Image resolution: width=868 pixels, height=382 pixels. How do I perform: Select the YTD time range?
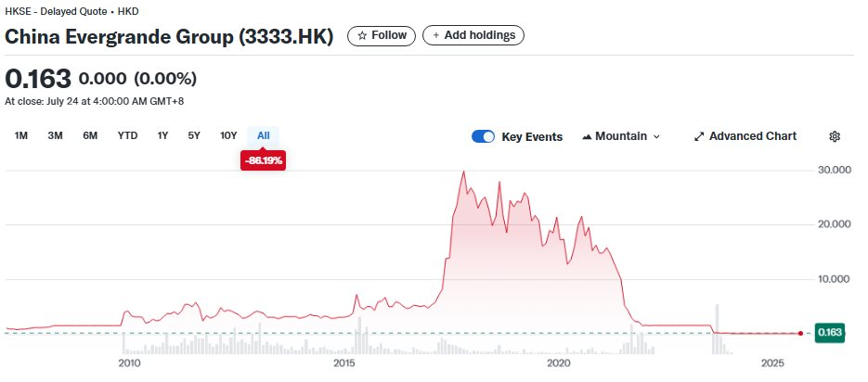click(x=127, y=135)
